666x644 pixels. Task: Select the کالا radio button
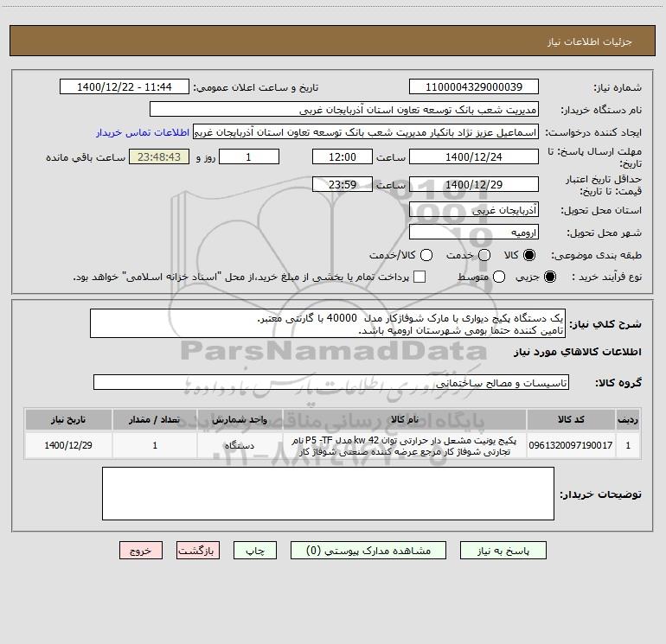(x=529, y=255)
